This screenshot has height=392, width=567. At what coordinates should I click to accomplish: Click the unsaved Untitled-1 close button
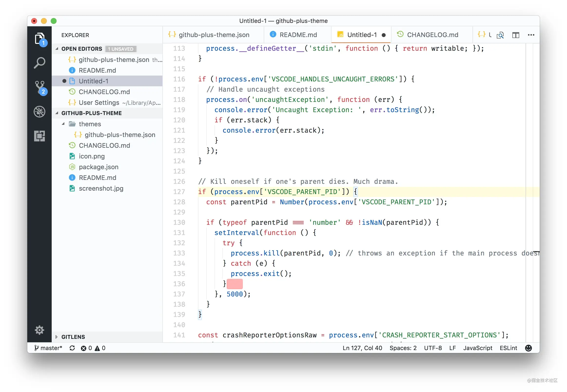385,35
